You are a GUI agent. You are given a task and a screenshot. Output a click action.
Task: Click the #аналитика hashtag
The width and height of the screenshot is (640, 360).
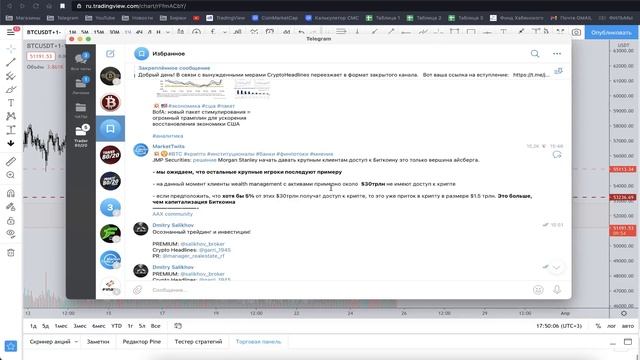coord(167,136)
